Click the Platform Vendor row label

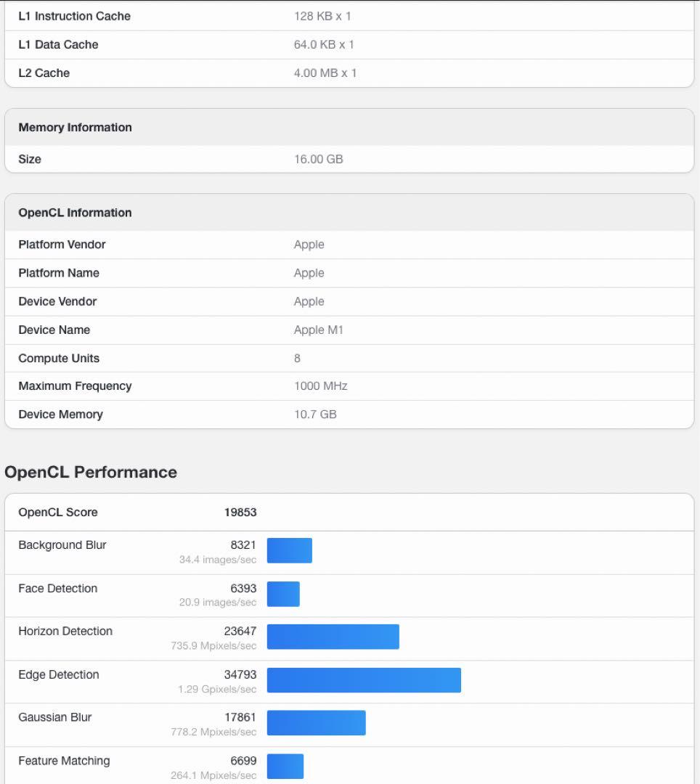click(62, 245)
